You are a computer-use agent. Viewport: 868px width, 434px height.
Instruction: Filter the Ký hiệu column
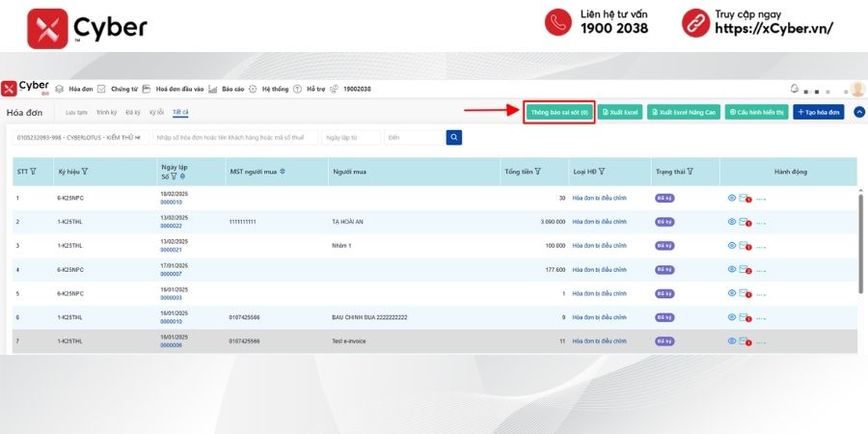(85, 172)
